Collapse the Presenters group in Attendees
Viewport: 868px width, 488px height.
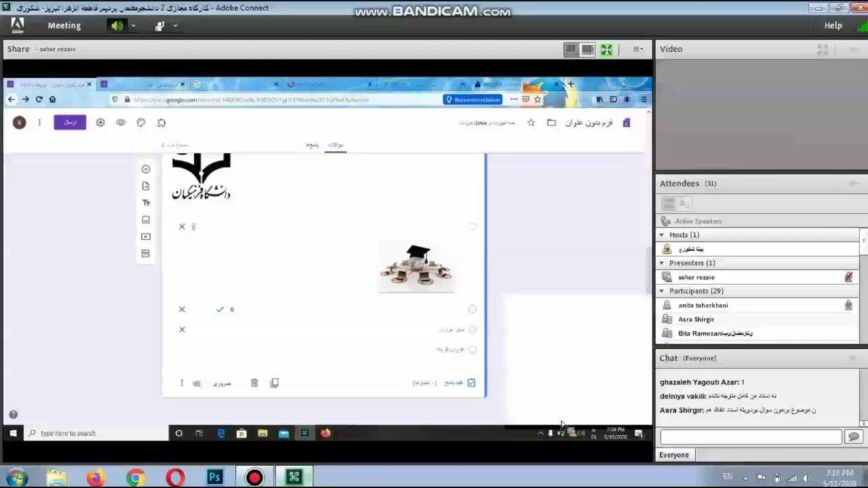coord(662,263)
